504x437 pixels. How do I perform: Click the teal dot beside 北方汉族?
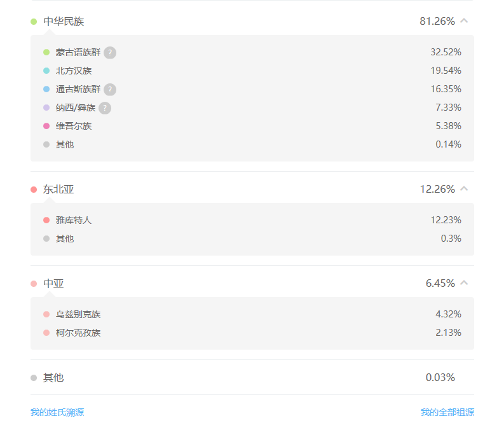(46, 71)
